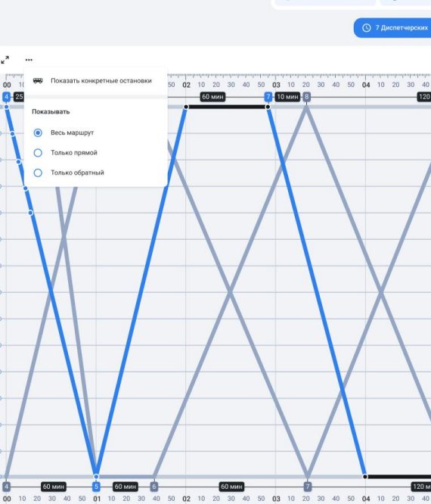Image resolution: width=431 pixels, height=504 pixels.
Task: Select 'Только обратный' radio option
Action: (x=38, y=173)
